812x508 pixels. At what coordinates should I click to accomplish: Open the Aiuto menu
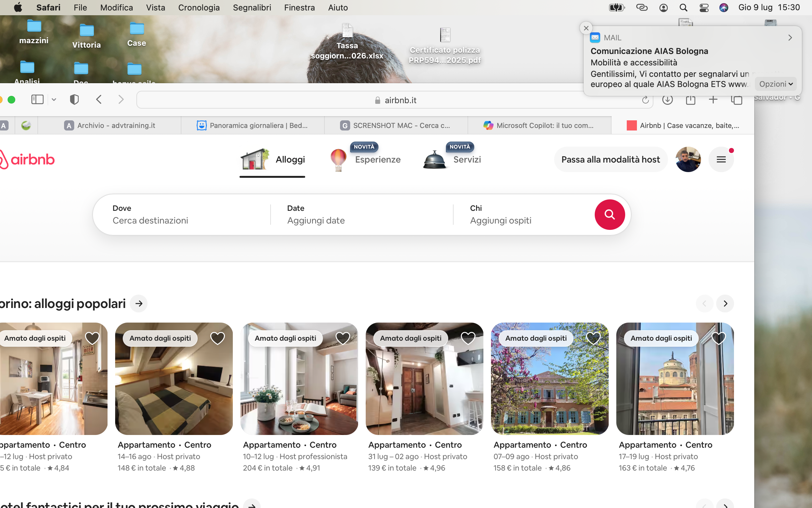pos(338,7)
